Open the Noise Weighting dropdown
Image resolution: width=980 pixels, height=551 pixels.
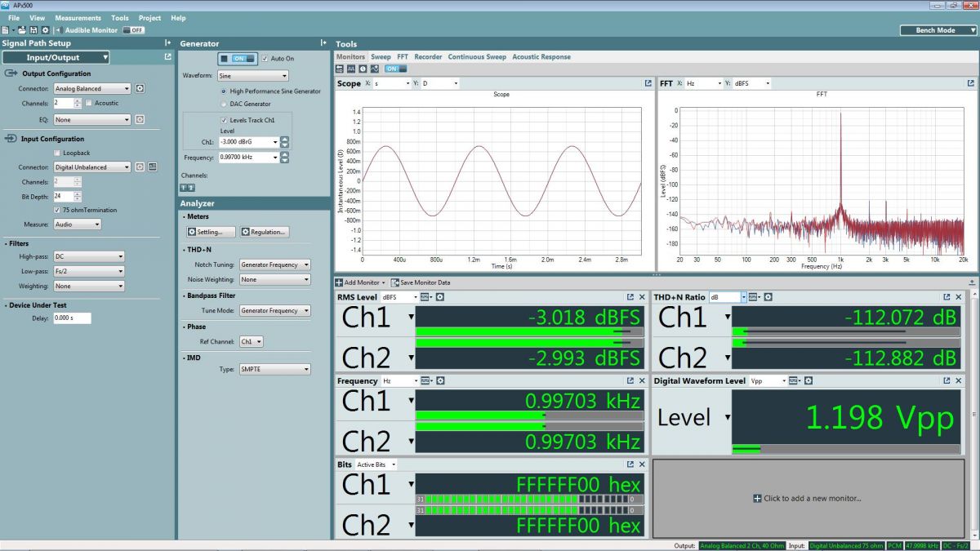tap(274, 279)
